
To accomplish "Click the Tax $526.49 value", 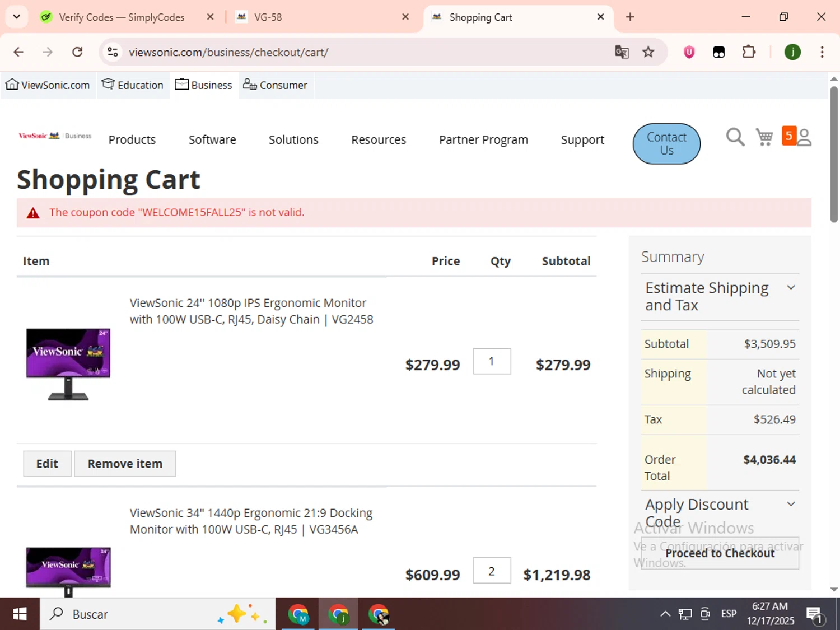I will tap(774, 419).
